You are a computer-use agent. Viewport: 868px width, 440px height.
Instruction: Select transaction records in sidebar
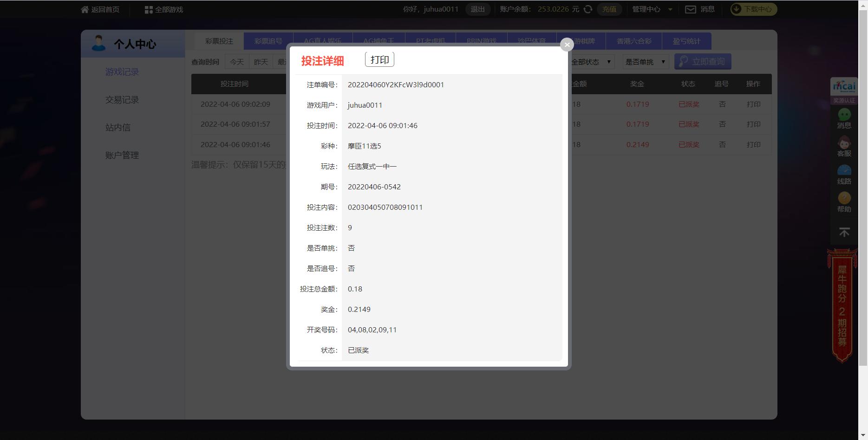pyautogui.click(x=122, y=100)
